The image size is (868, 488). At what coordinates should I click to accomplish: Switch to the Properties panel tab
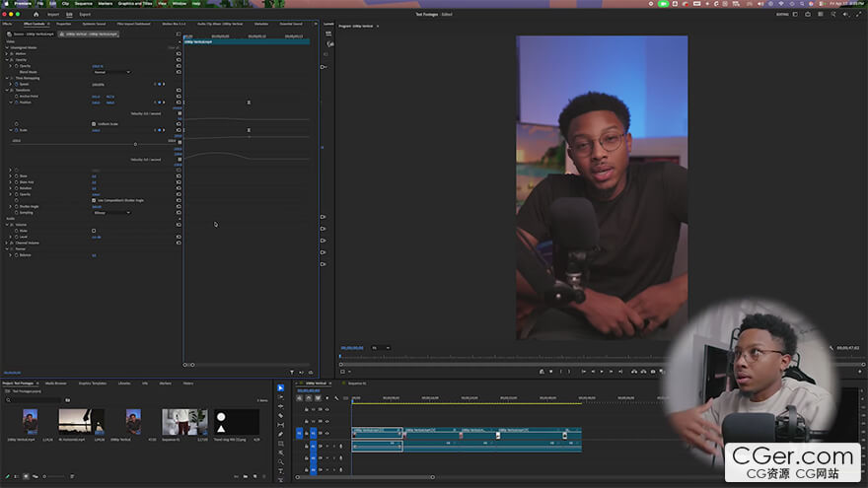[64, 24]
